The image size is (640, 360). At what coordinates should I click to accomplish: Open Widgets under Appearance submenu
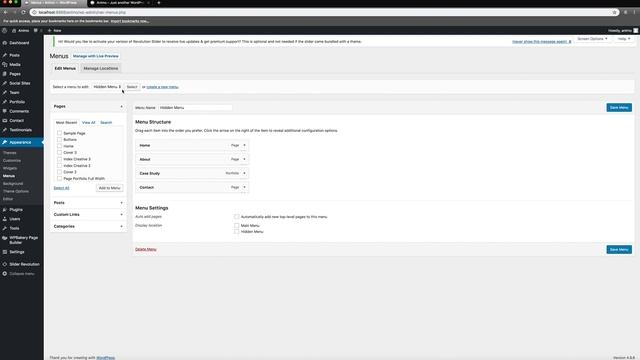pyautogui.click(x=10, y=168)
